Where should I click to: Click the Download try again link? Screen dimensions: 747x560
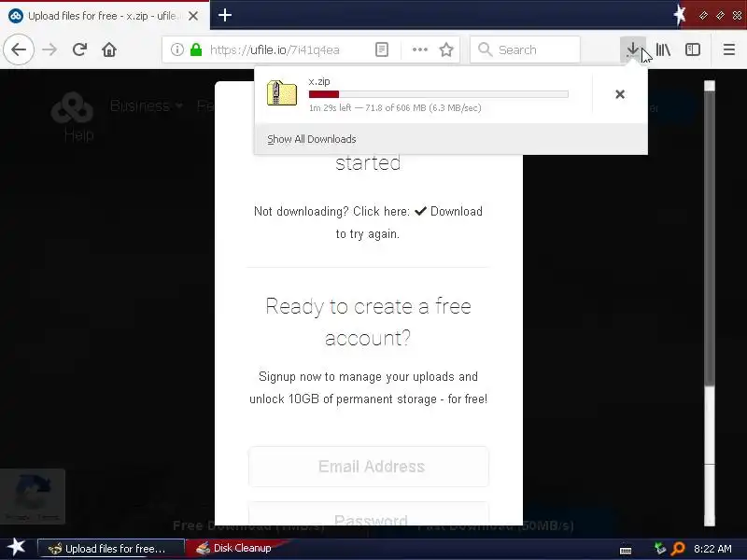[448, 212]
